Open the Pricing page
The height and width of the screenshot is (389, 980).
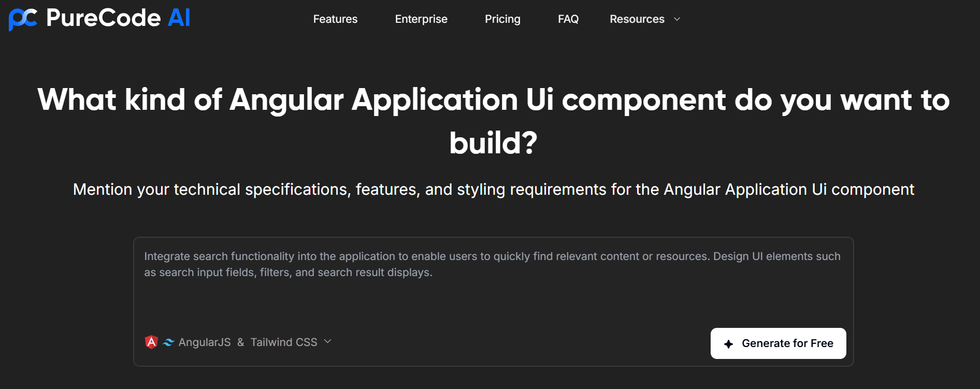tap(502, 19)
